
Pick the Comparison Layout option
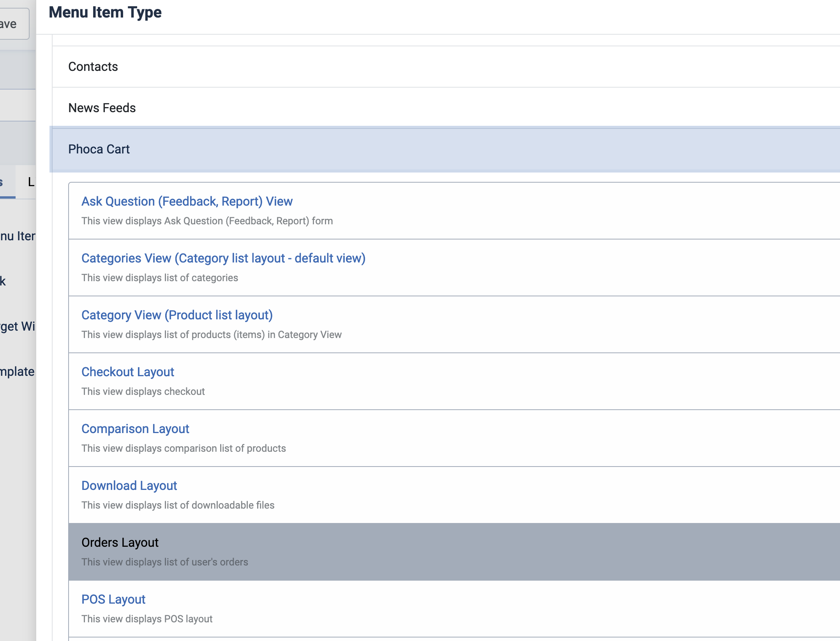point(135,429)
